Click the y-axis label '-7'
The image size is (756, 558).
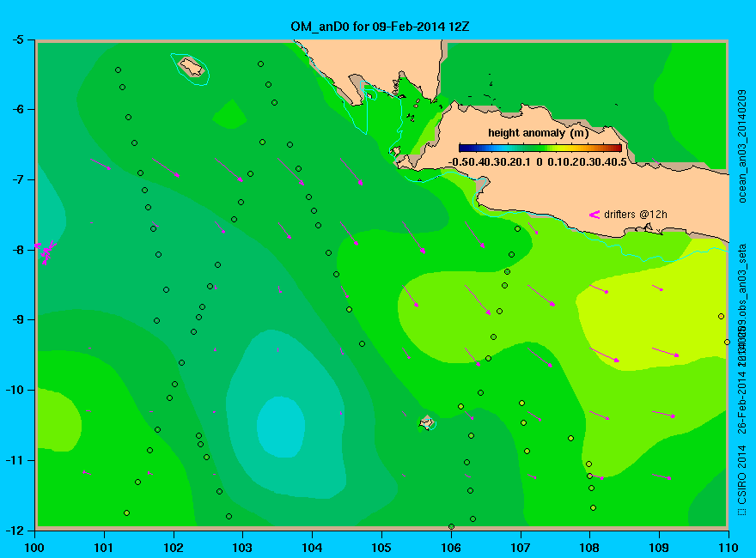point(17,179)
